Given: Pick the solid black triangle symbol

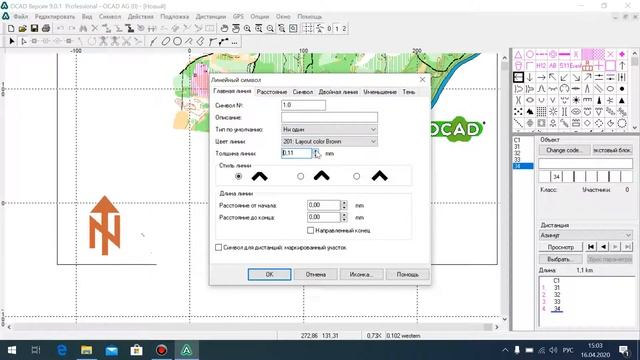Looking at the screenshot, I should click(622, 100).
